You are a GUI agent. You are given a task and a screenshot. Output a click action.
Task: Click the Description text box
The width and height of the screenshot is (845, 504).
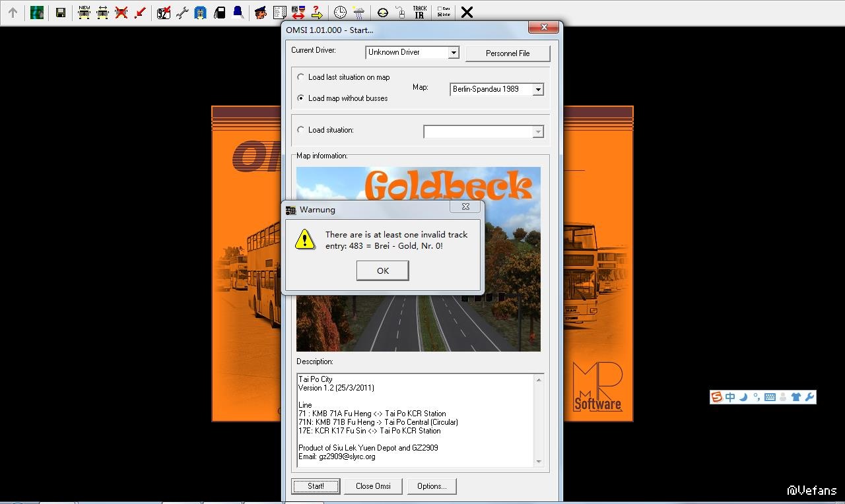[421, 420]
